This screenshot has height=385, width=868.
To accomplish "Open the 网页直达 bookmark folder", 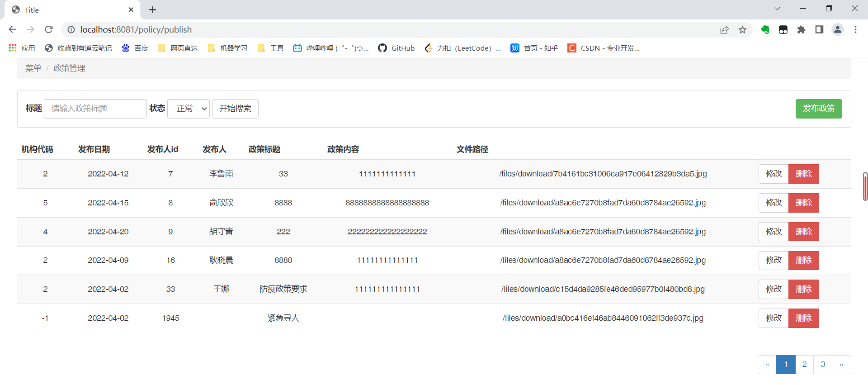I will click(x=178, y=48).
